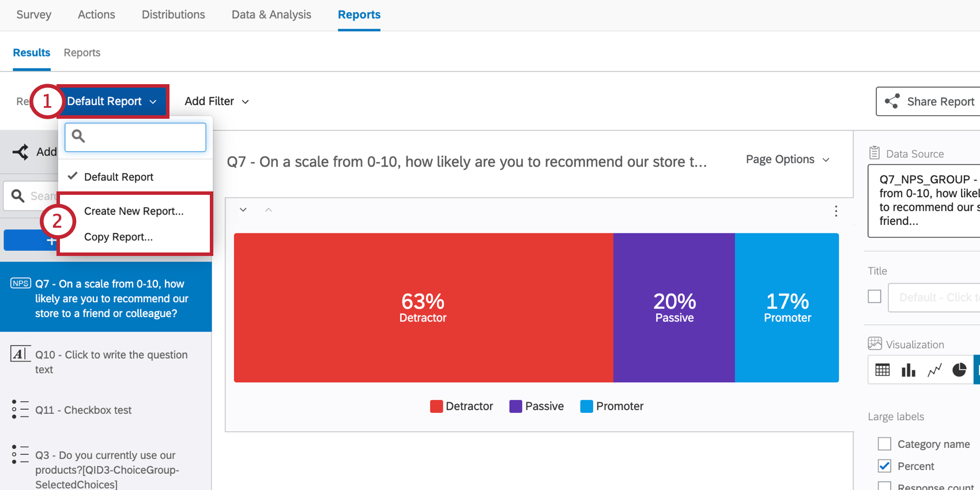The image size is (980, 490).
Task: Move visualization up with chevron arrow
Action: pyautogui.click(x=268, y=210)
